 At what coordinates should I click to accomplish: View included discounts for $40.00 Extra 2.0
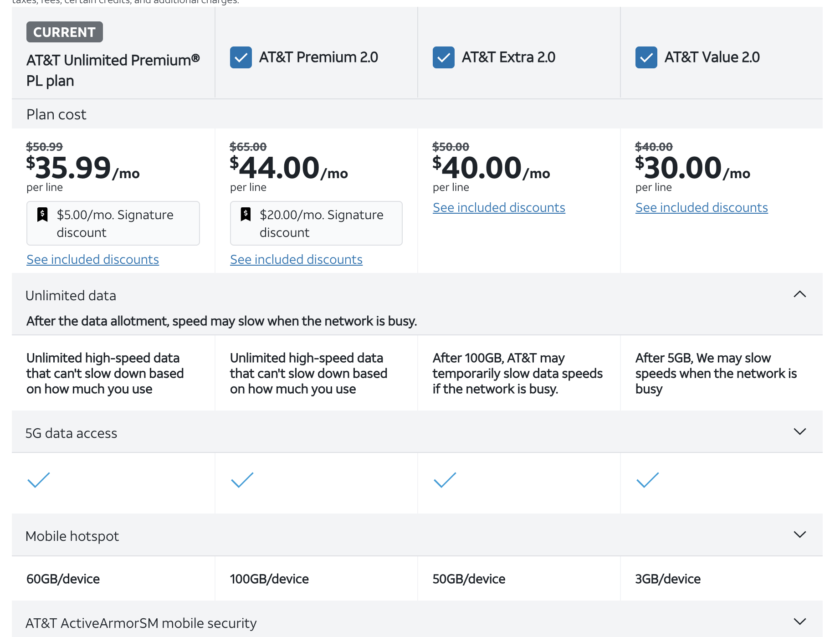[x=499, y=207]
